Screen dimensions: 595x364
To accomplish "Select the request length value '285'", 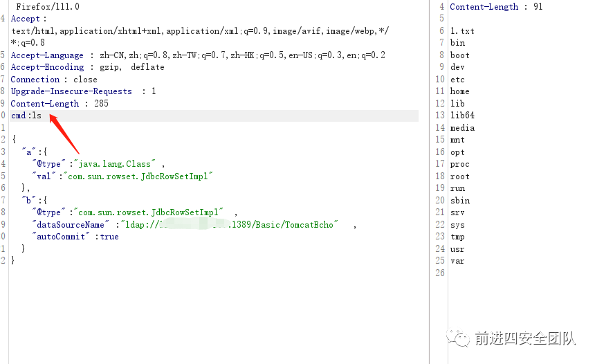I will 101,103.
